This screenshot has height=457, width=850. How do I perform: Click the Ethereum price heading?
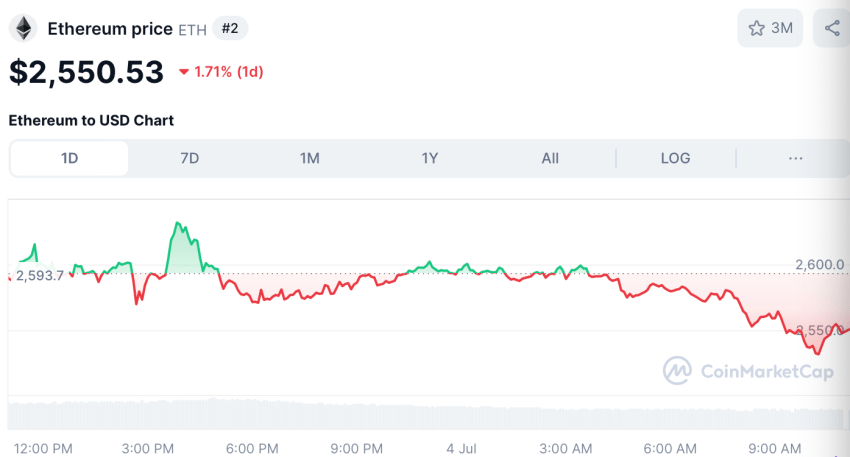click(x=110, y=29)
